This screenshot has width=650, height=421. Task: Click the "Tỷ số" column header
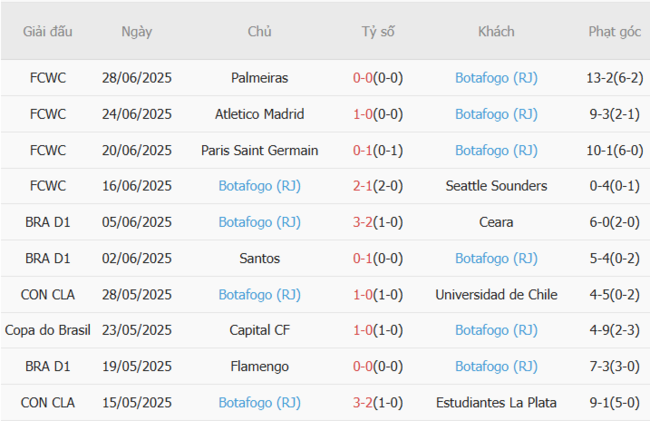pyautogui.click(x=378, y=32)
